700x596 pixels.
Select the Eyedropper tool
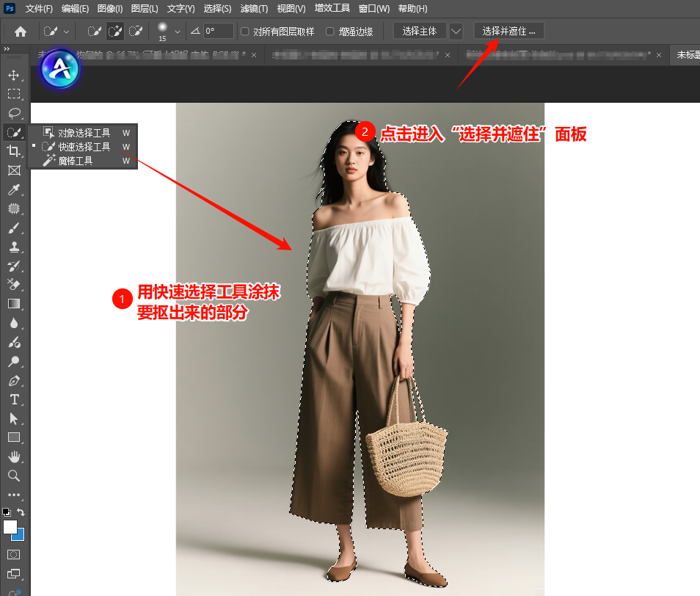coord(15,189)
